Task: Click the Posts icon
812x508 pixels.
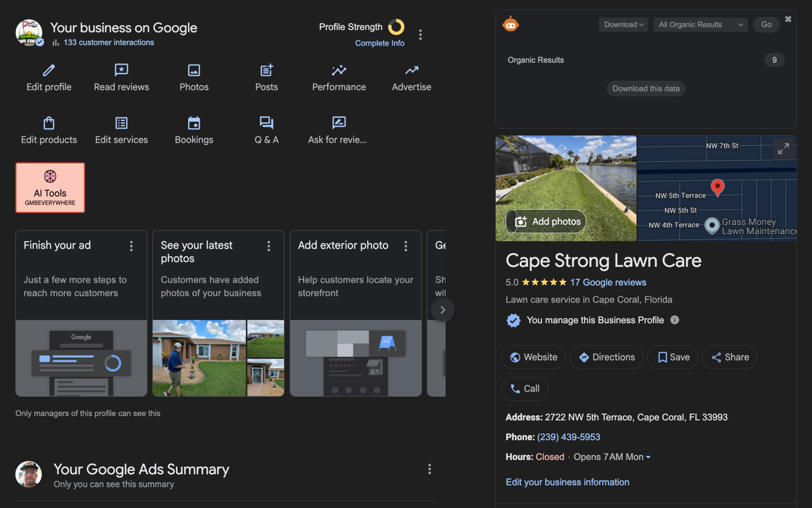Action: coord(266,70)
